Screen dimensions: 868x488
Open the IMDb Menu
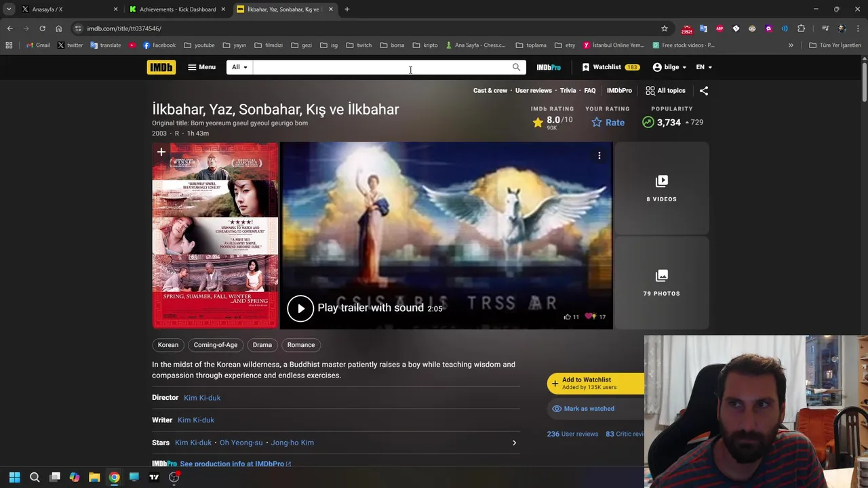pyautogui.click(x=201, y=67)
